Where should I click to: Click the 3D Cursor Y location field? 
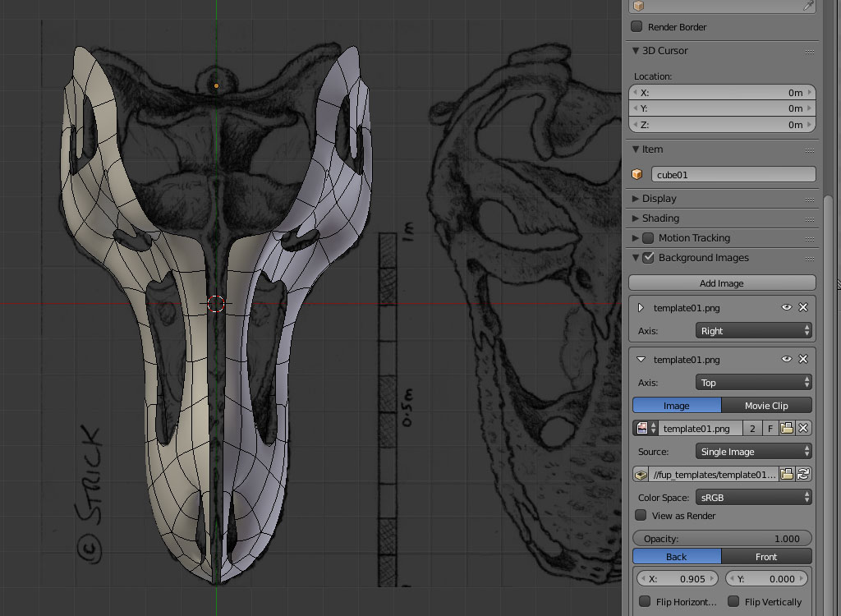coord(722,108)
